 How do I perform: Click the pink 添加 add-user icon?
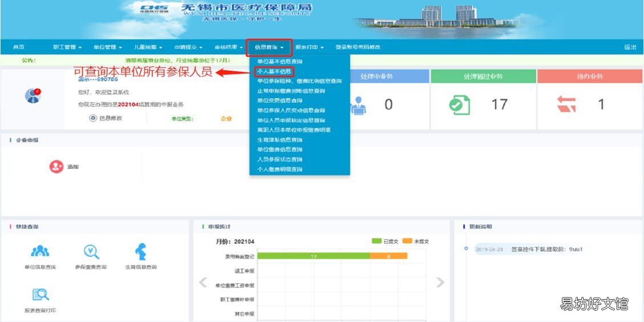tap(56, 167)
